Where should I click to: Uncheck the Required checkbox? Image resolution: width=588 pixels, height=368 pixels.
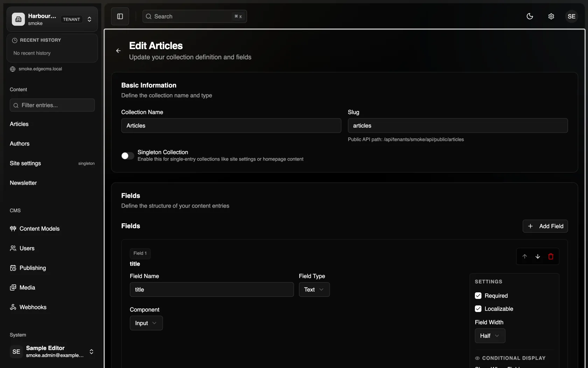click(478, 296)
